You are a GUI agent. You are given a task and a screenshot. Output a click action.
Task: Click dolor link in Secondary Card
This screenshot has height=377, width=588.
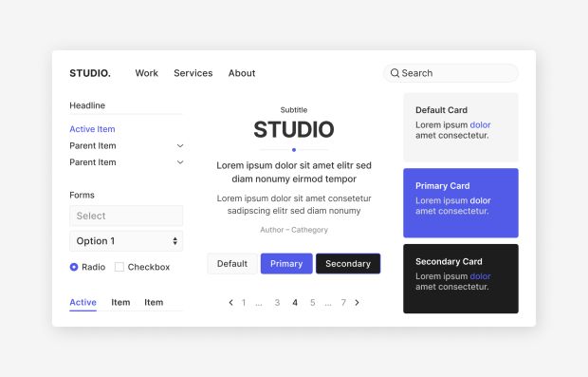pyautogui.click(x=481, y=276)
